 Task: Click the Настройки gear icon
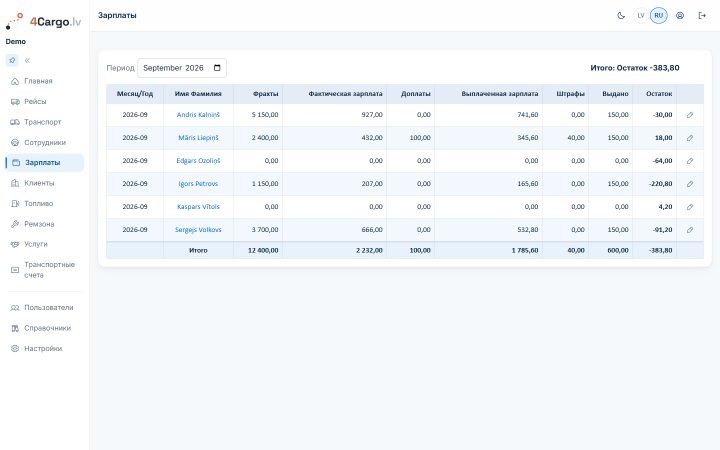tap(15, 349)
